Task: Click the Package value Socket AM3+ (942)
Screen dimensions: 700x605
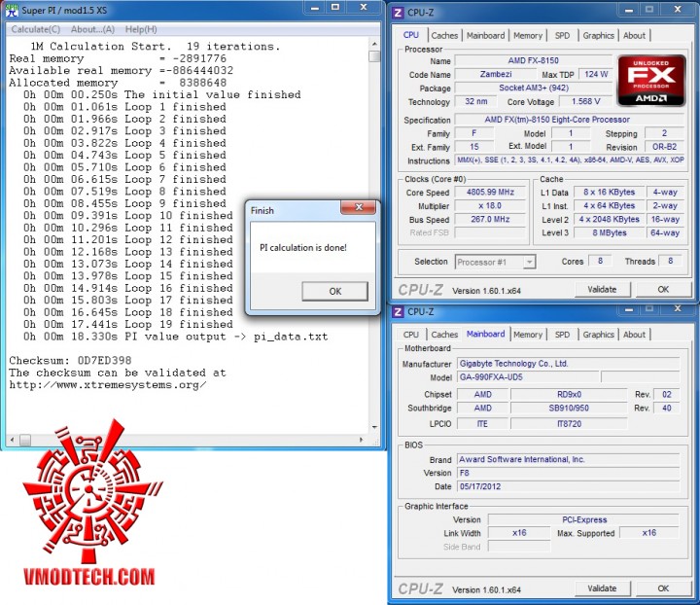Action: tap(533, 88)
